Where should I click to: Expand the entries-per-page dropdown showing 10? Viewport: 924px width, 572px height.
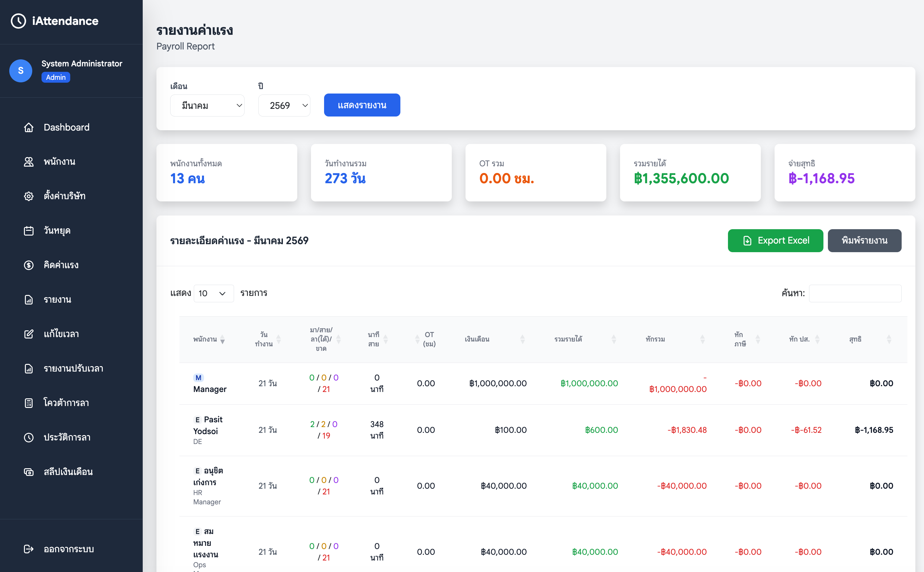coord(213,293)
